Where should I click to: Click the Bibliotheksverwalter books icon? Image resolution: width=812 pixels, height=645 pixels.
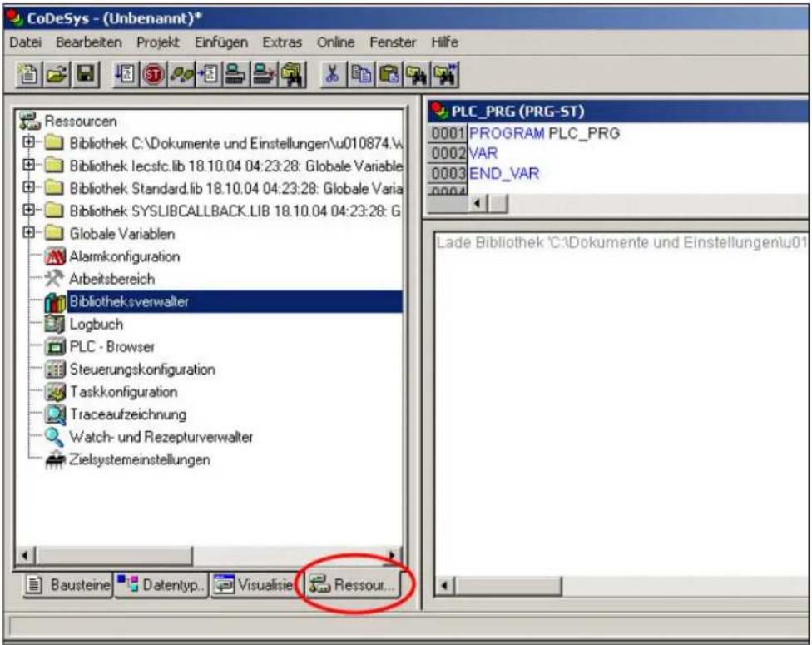coord(55,302)
